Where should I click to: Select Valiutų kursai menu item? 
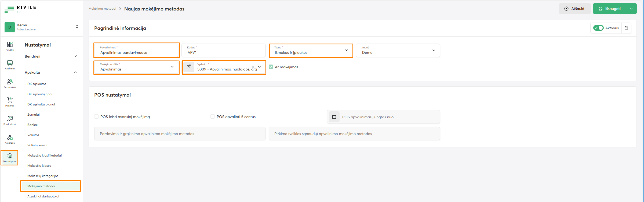[37, 145]
